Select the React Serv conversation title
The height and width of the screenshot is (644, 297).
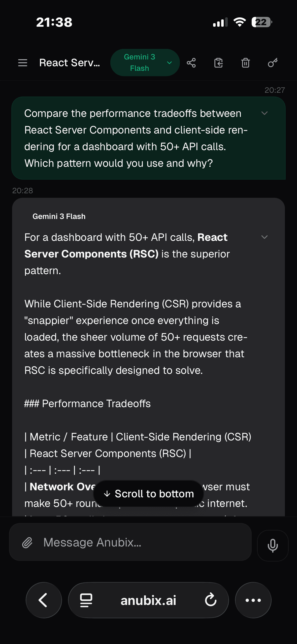coord(69,62)
